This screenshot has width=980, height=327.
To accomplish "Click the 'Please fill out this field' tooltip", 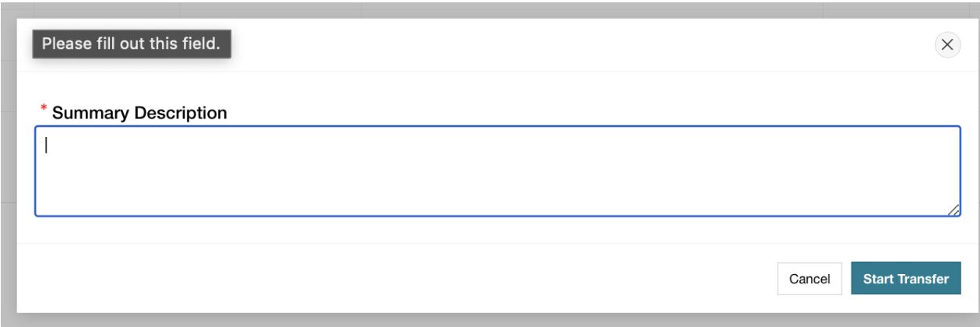I will 131,44.
